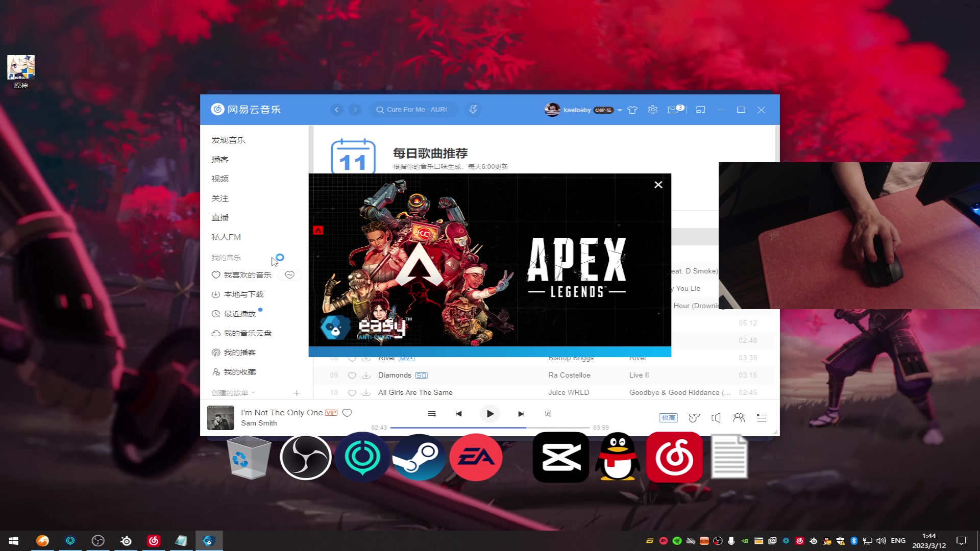The height and width of the screenshot is (551, 980).
Task: Open 关注 in the sidebar
Action: [220, 198]
